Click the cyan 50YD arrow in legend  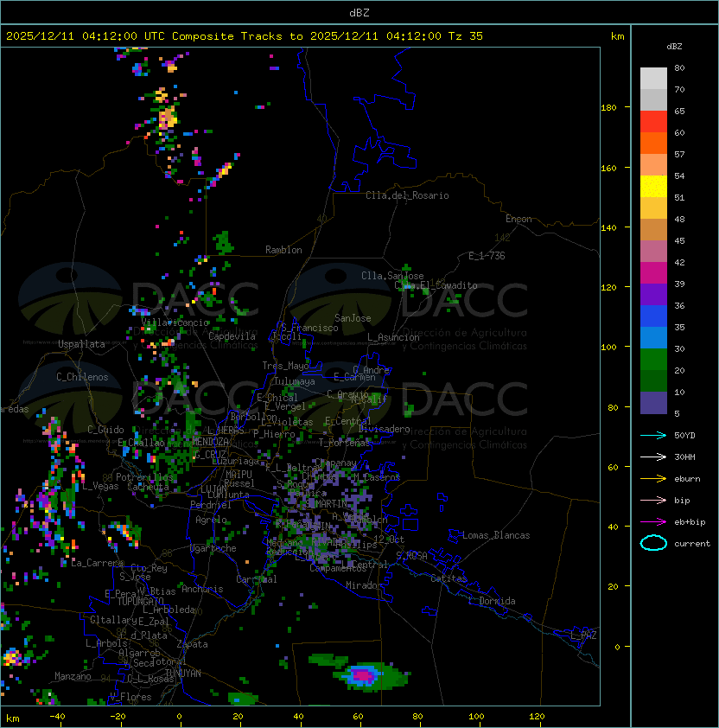[x=653, y=435]
